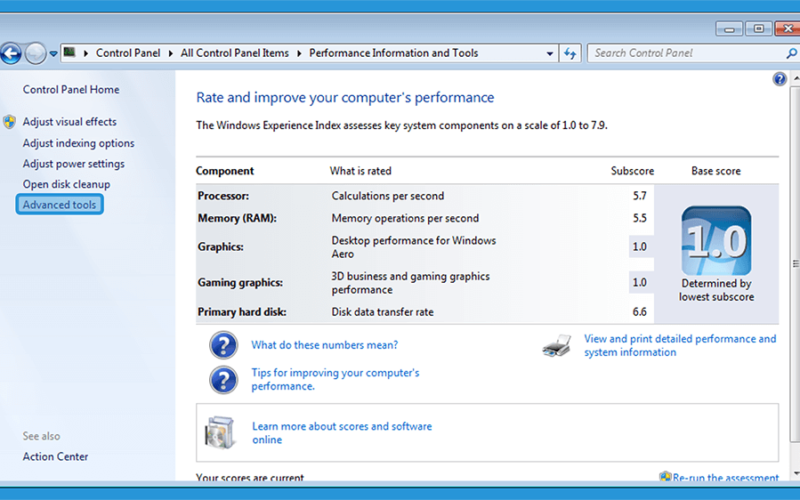Expand the arrow before Control Panel breadcrumb
The height and width of the screenshot is (500, 800).
[86, 53]
